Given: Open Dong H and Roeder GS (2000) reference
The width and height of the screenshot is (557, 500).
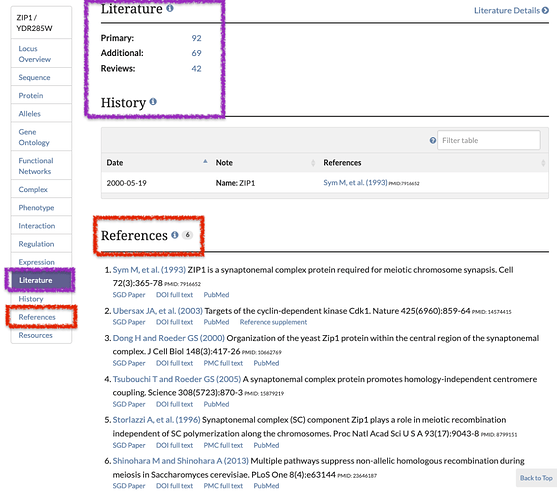Looking at the screenshot, I should (x=169, y=338).
